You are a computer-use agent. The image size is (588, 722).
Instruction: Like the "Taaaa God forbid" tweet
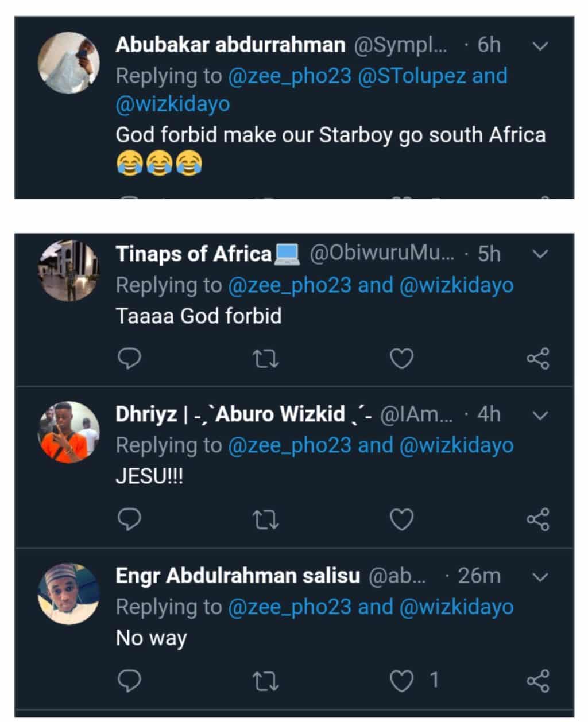(401, 359)
